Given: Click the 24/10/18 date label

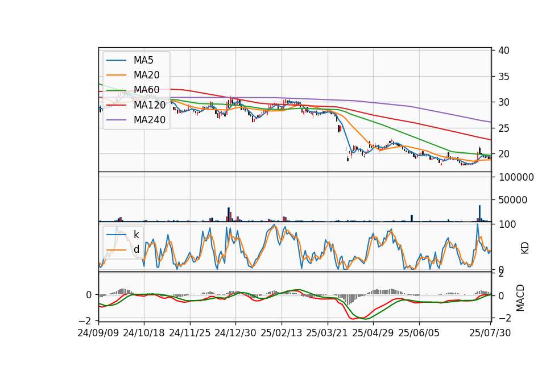Looking at the screenshot, I should pyautogui.click(x=144, y=333).
